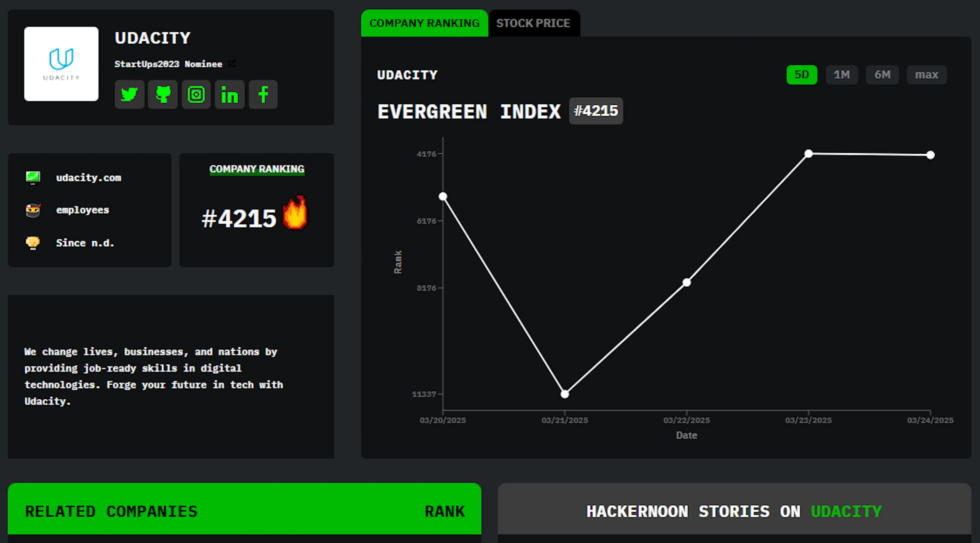The height and width of the screenshot is (543, 980).
Task: Select the 1M chart range
Action: tap(842, 75)
